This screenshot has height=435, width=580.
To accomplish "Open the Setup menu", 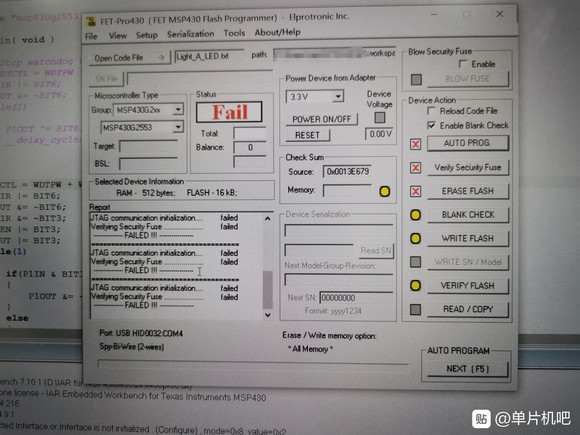I will (x=146, y=35).
